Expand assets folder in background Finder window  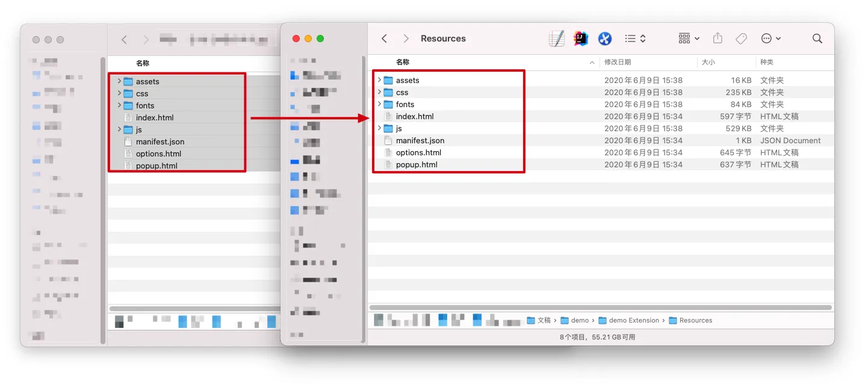[119, 81]
